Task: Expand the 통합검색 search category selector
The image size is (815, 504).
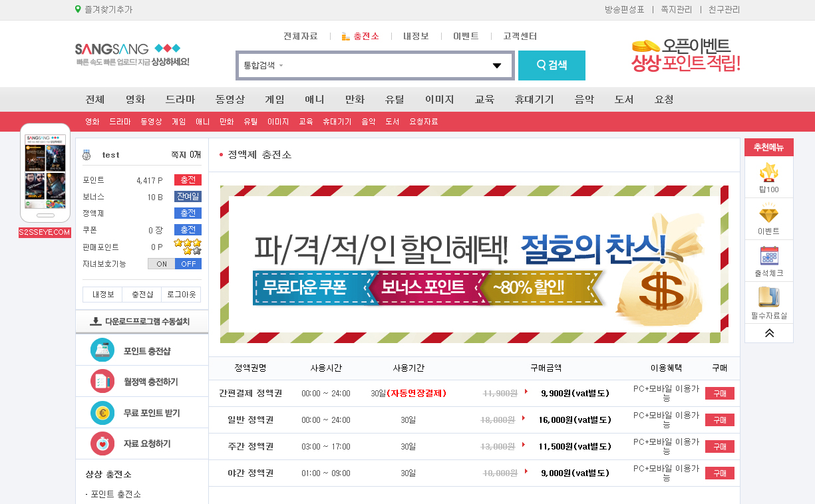Action: [263, 66]
